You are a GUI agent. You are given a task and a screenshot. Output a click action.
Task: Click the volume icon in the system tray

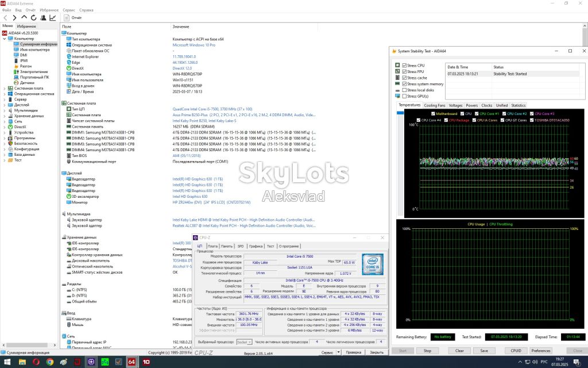pos(535,362)
